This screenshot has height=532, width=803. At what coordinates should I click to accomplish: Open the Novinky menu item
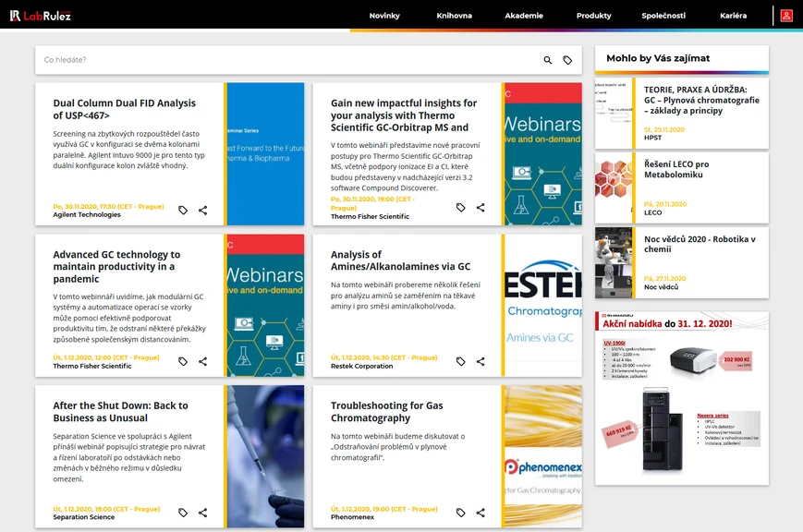click(385, 15)
